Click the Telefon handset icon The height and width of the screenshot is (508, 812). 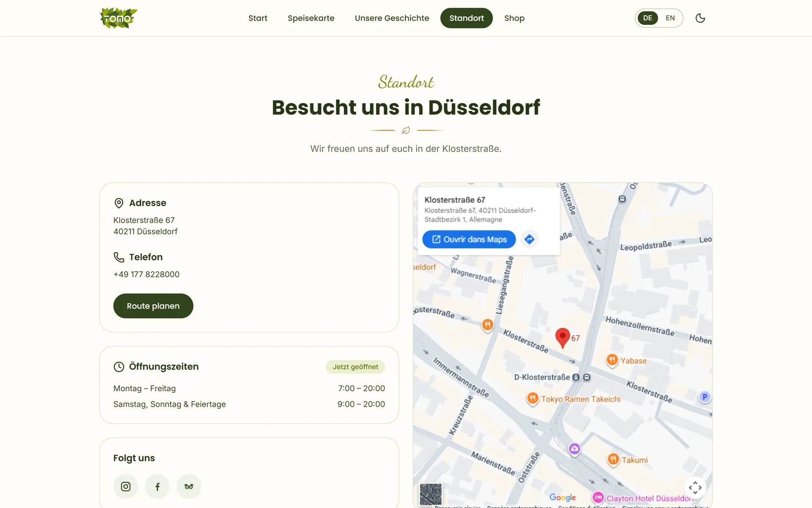point(119,257)
